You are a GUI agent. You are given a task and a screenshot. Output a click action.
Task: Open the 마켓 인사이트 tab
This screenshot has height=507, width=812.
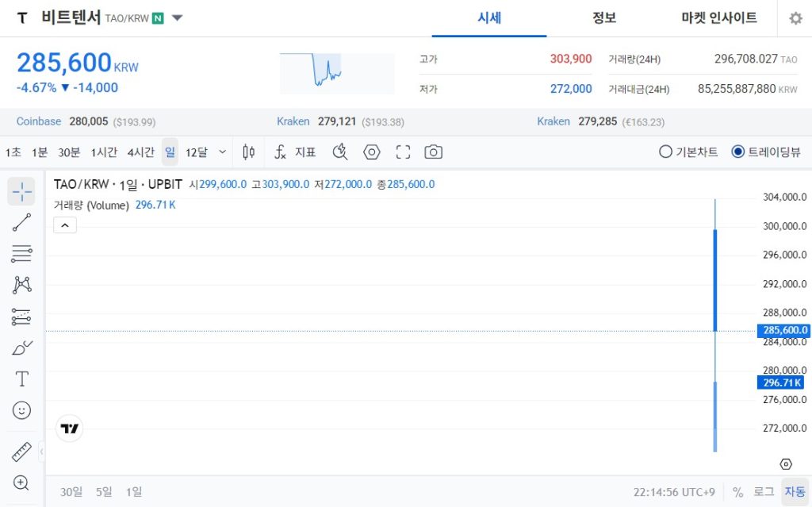(718, 17)
